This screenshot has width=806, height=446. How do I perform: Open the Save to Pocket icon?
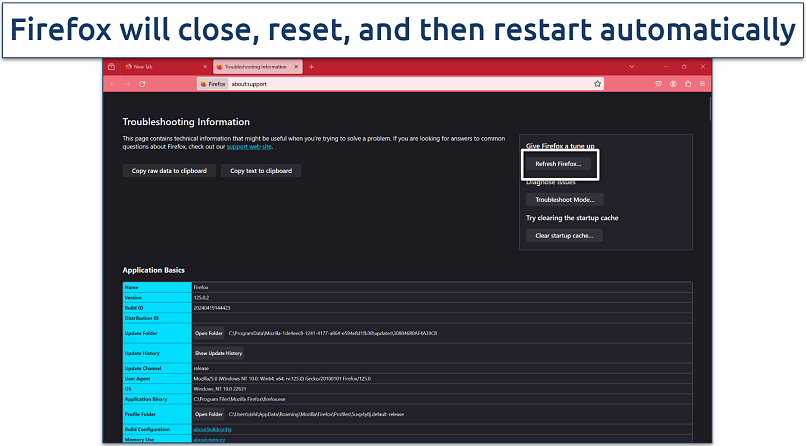pos(657,84)
